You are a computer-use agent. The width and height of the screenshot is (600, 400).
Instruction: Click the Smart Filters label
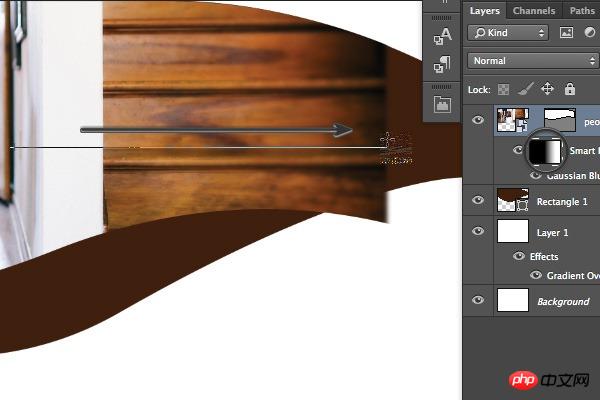tap(584, 151)
